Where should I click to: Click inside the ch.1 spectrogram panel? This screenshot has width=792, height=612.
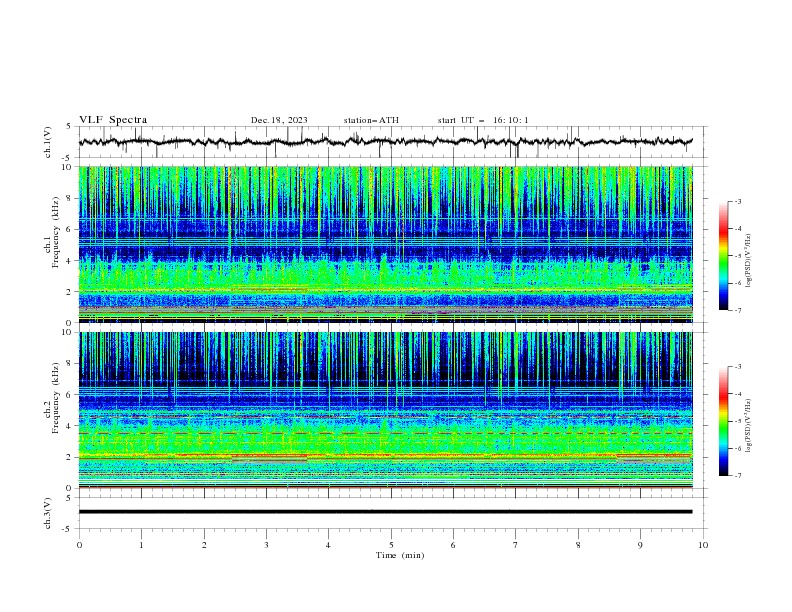click(x=385, y=244)
